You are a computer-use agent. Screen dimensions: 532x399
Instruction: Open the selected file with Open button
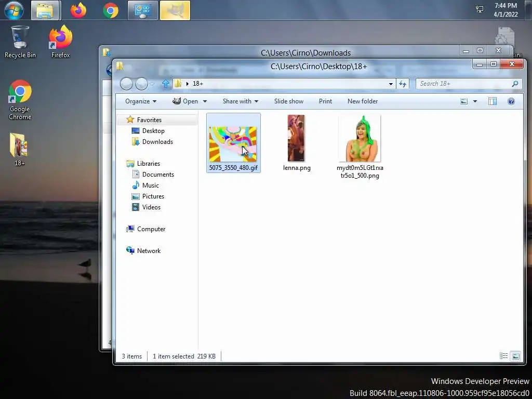pos(185,101)
